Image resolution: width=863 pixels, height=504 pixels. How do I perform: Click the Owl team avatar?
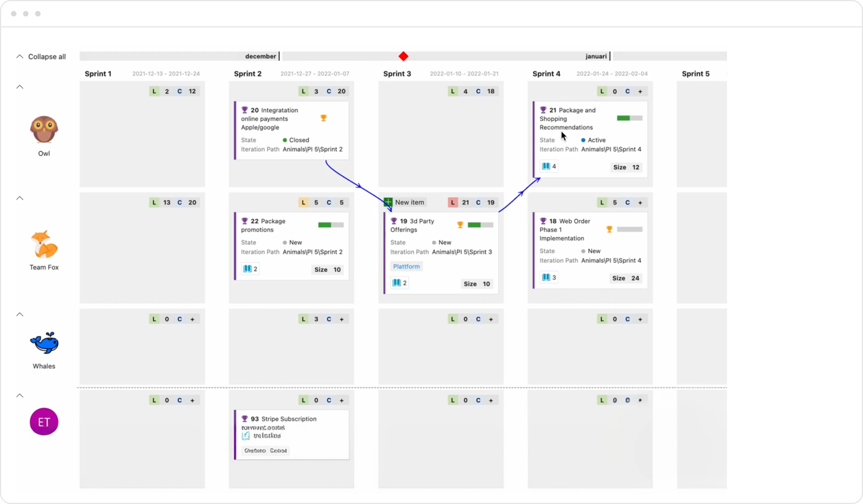[44, 129]
